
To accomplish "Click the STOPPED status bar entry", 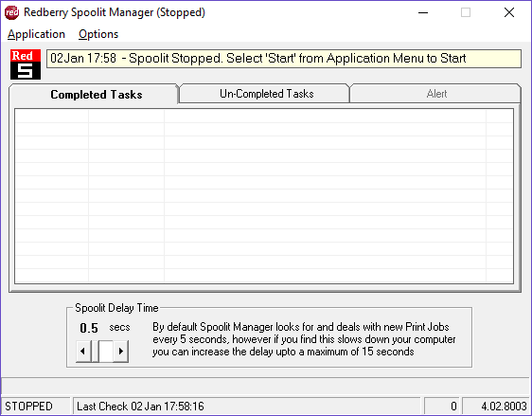I will coord(36,406).
